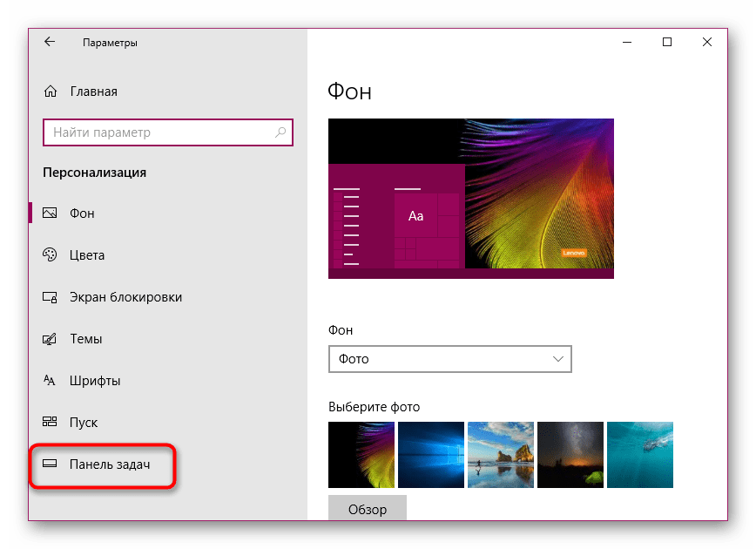Select the underwater swimmer wallpaper thumbnail
Image resolution: width=756 pixels, height=549 pixels.
[x=640, y=455]
